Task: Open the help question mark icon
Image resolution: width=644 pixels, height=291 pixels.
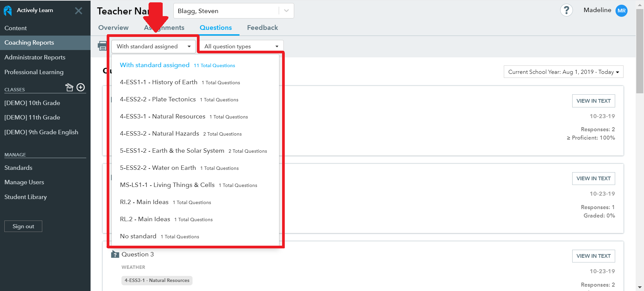Action: (567, 10)
